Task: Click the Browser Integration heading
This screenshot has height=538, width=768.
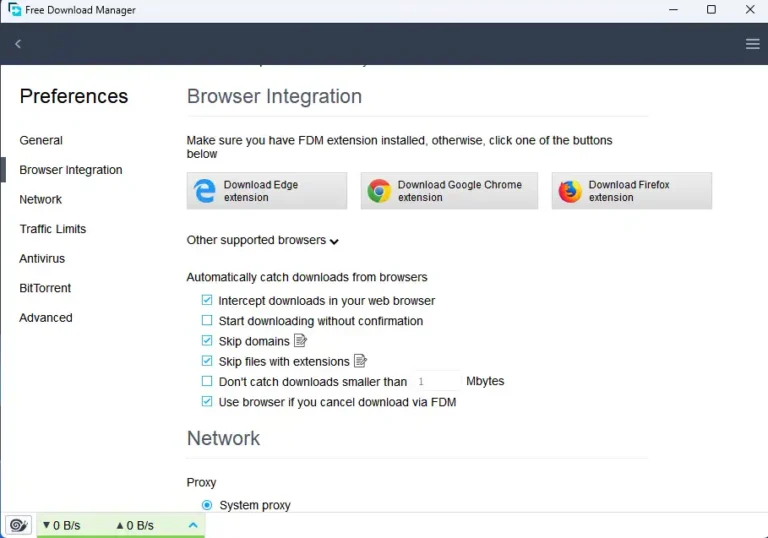Action: click(x=274, y=96)
